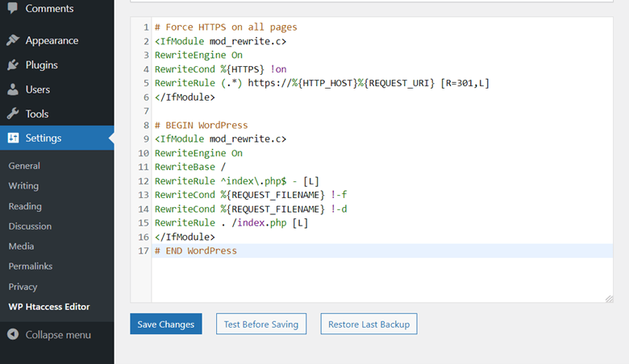
Task: Open the General settings page
Action: pyautogui.click(x=24, y=166)
